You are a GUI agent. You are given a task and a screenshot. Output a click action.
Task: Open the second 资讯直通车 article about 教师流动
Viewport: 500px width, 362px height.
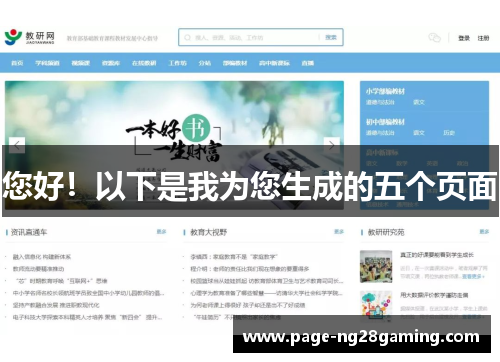tap(38, 269)
